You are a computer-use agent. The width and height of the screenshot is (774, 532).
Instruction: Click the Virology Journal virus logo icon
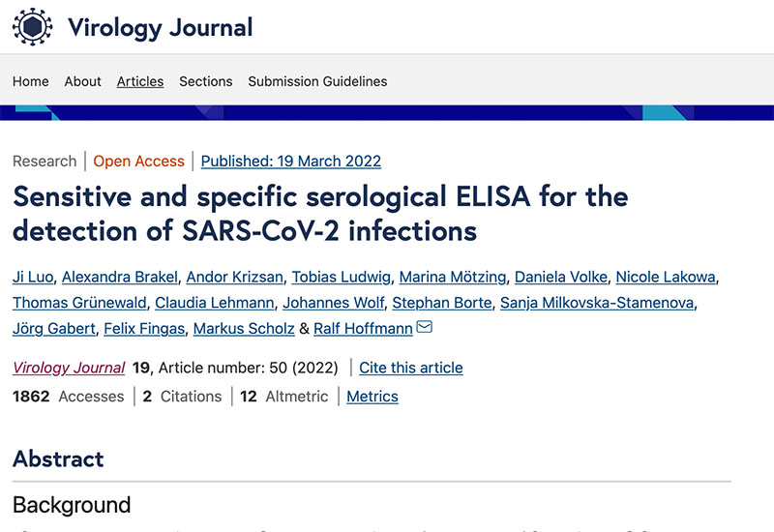[x=32, y=27]
